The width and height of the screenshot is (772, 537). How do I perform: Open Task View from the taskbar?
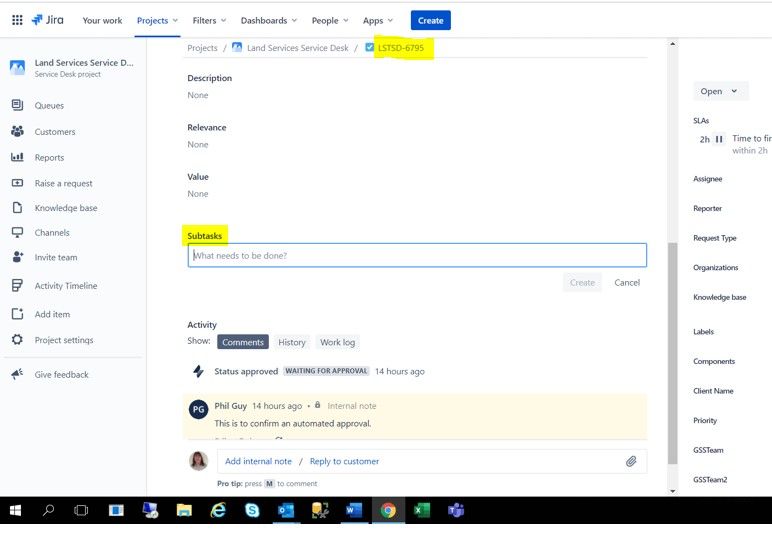coord(81,510)
